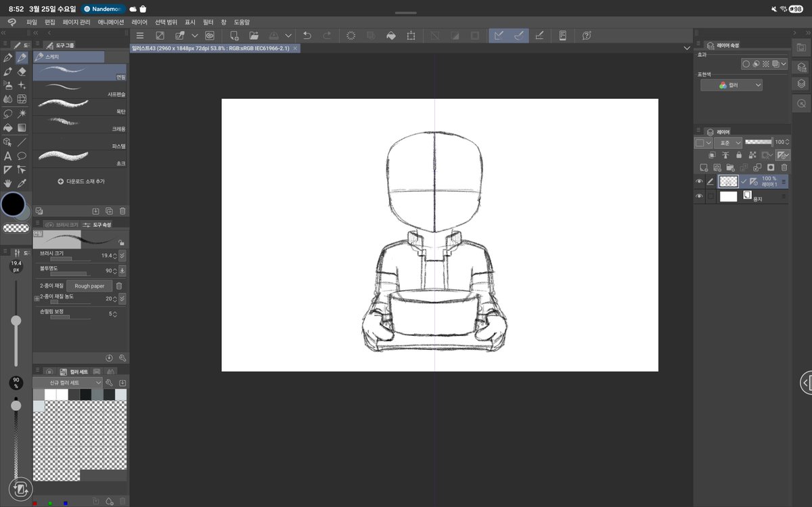Select the hand move tool
Screen dimensions: 812x507
coord(8,183)
